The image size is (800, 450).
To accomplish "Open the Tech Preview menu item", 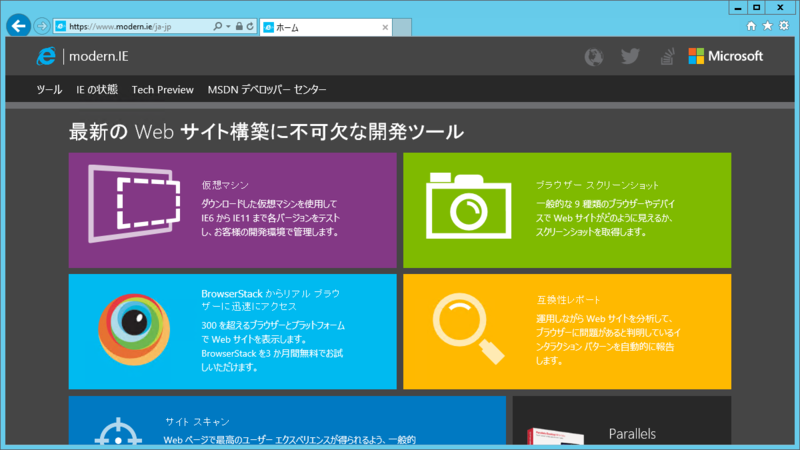I will 163,90.
